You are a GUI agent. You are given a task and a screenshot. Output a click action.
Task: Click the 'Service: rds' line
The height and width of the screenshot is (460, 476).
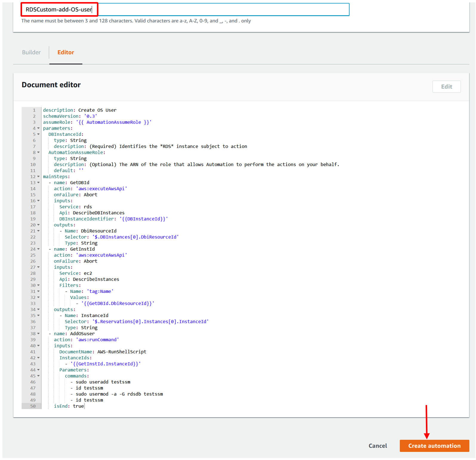coord(75,207)
